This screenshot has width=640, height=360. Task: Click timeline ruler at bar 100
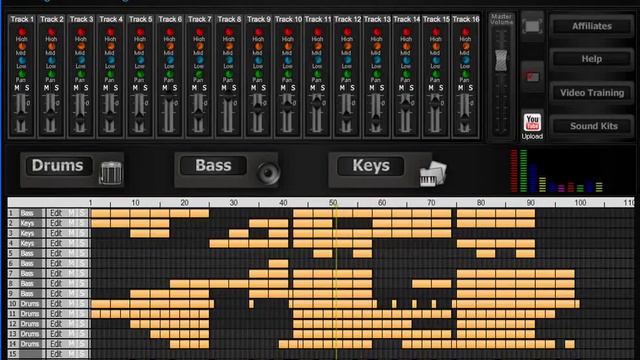[x=580, y=202]
